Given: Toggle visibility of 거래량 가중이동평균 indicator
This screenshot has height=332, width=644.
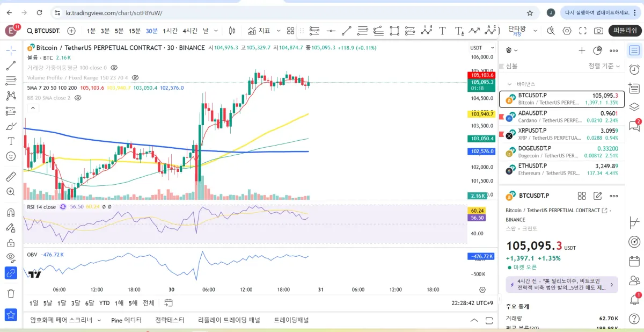Looking at the screenshot, I should 114,68.
